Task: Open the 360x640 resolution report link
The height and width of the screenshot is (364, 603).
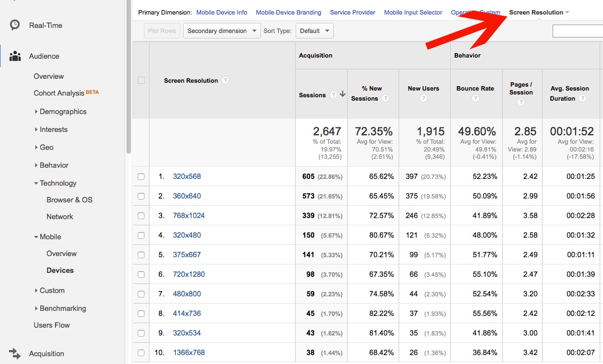Action: pyautogui.click(x=187, y=196)
